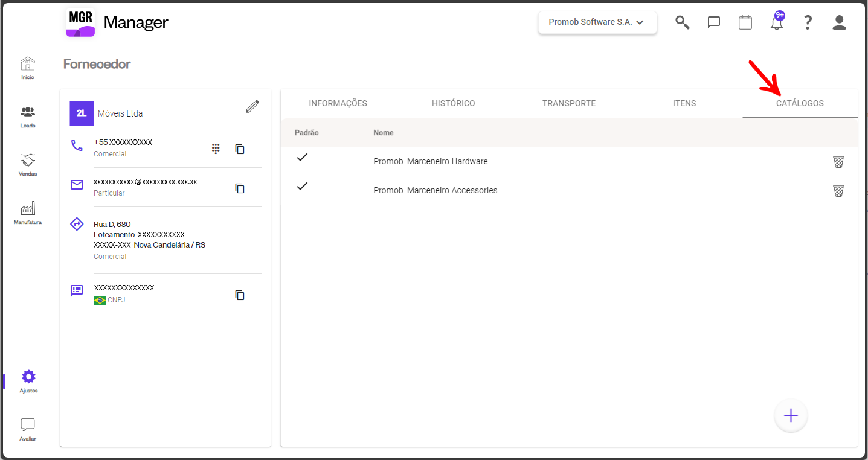Open the Promob Software S.A. company dropdown
Screen dimensions: 868x460
(597, 22)
